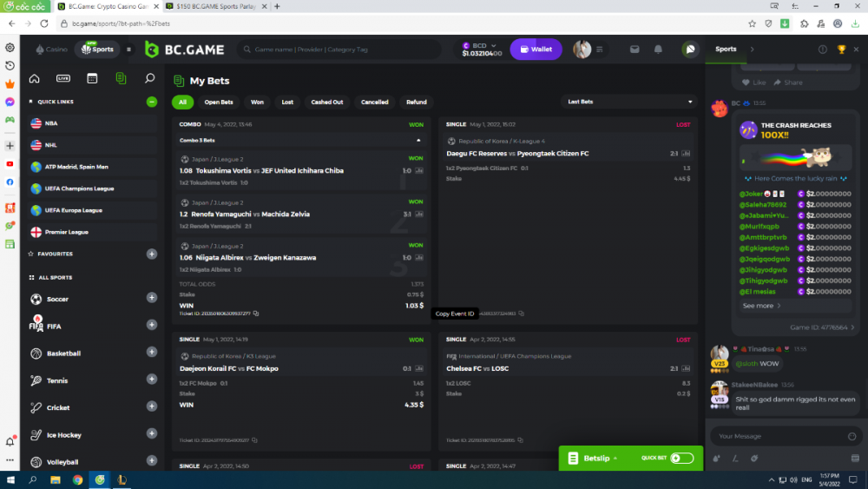
Task: Open the NBA quick link
Action: [52, 123]
